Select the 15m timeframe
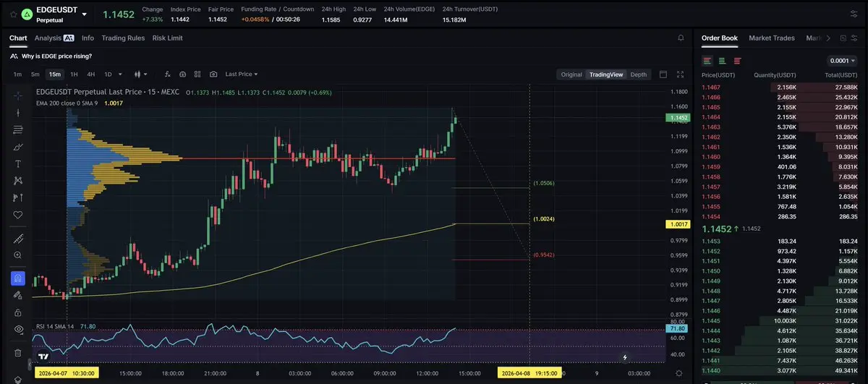Screen dimensions: 868x384 [x=54, y=74]
